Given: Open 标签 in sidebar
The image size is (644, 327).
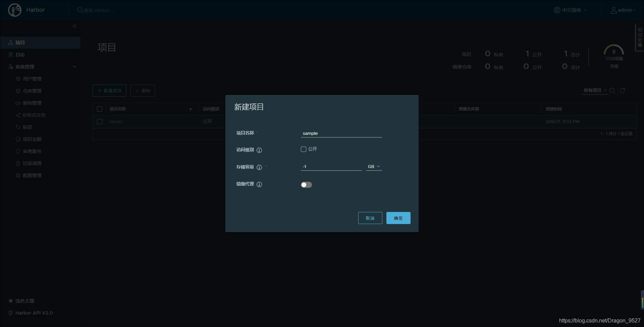Looking at the screenshot, I should coord(28,127).
